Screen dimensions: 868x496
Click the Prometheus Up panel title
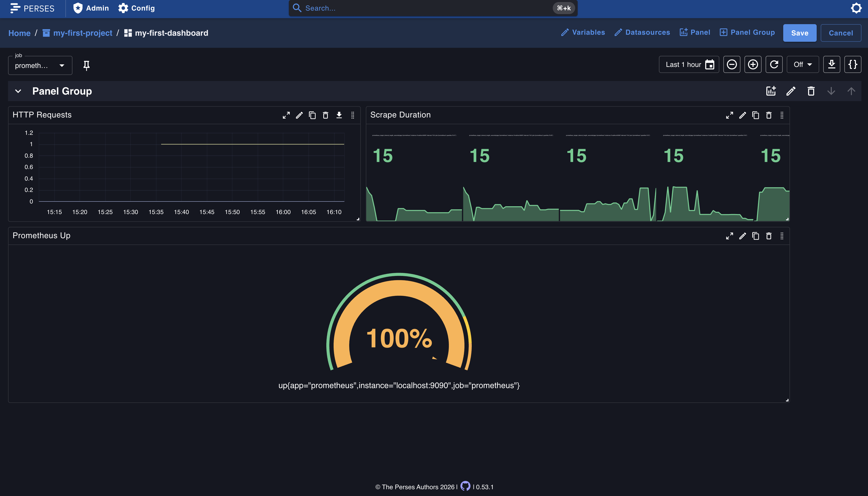click(41, 235)
